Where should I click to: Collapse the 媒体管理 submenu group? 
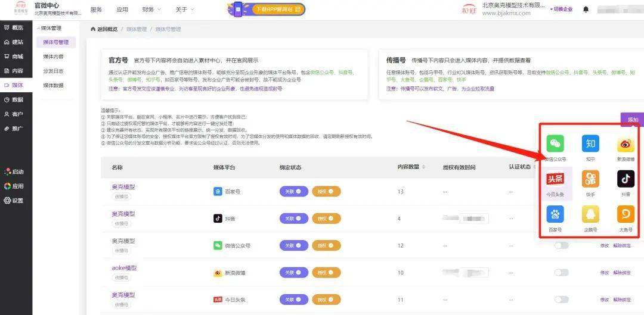pos(49,29)
